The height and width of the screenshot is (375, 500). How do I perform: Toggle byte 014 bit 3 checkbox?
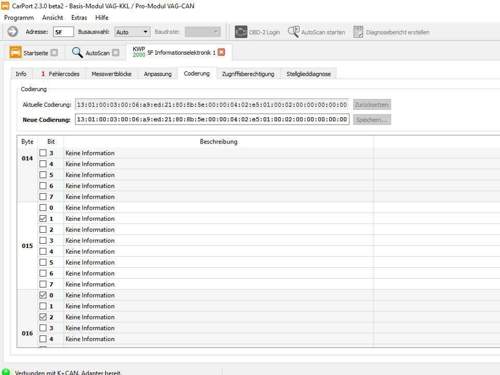(x=43, y=153)
